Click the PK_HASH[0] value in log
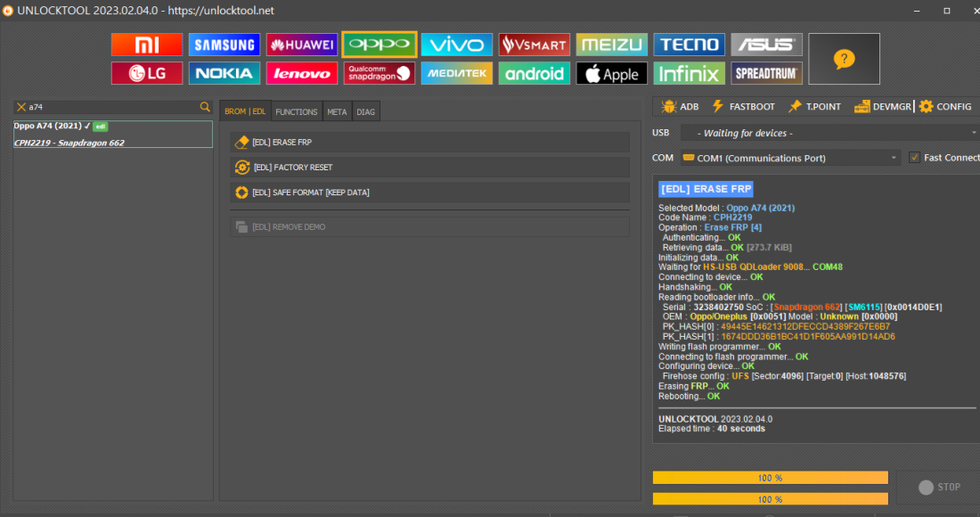 pos(805,326)
